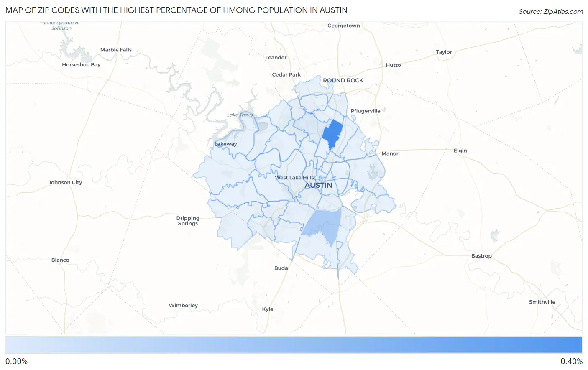
Task: Click the AUSTIN city label
Action: (x=318, y=185)
